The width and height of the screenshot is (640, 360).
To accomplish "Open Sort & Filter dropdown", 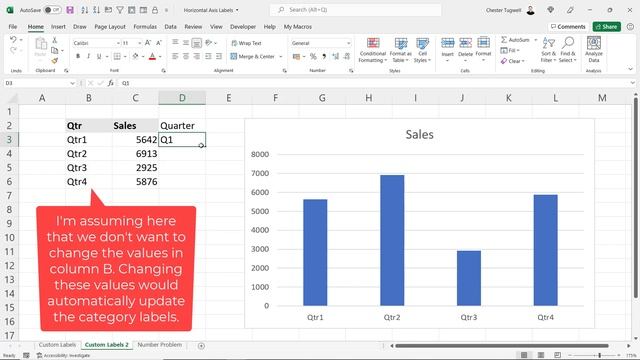I will (549, 50).
